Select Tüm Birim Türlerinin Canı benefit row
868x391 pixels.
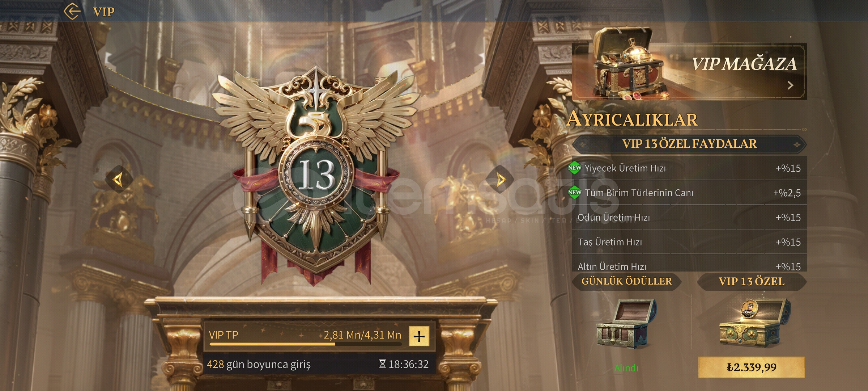pos(689,193)
